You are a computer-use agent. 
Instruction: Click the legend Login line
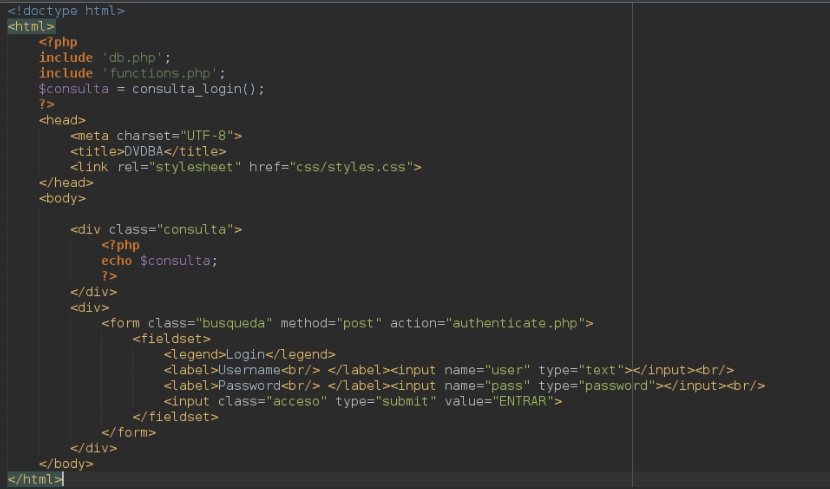point(250,355)
